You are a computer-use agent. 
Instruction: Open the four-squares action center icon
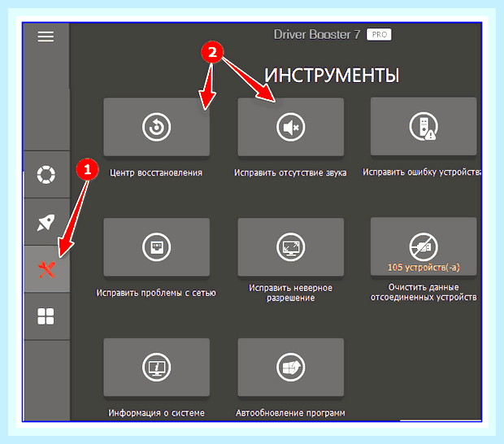click(x=46, y=316)
